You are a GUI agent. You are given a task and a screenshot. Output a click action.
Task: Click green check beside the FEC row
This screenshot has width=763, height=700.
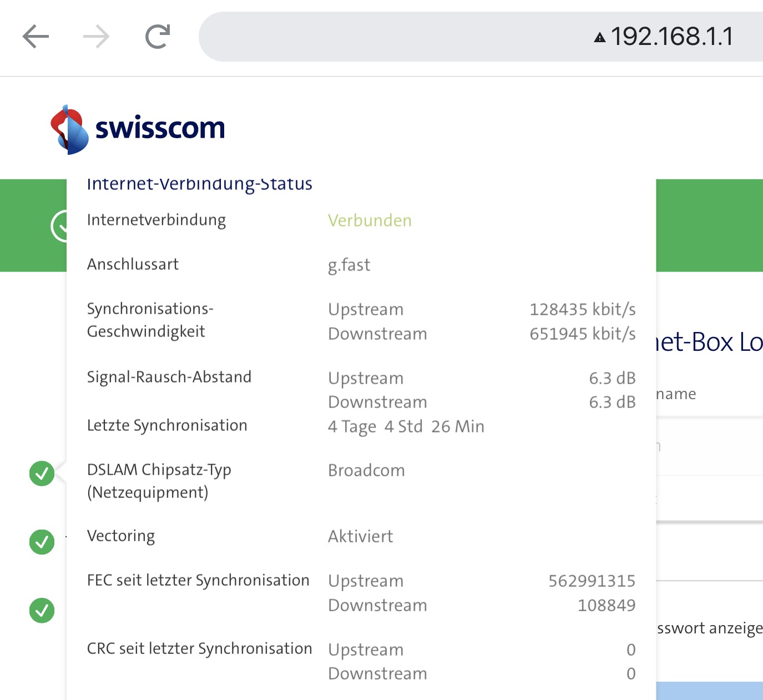coord(42,611)
